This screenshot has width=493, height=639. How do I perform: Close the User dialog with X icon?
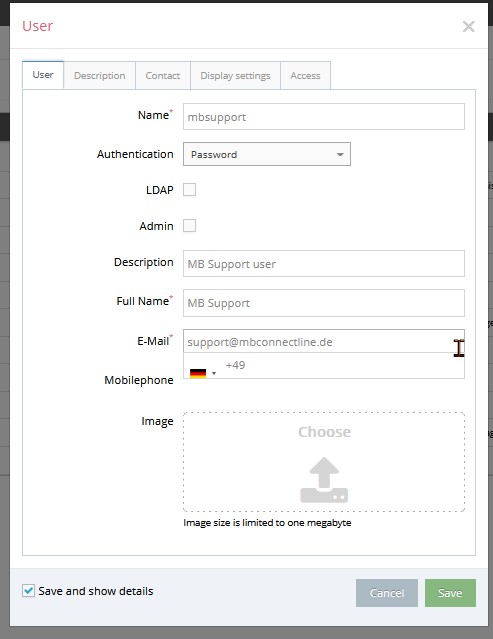click(469, 26)
